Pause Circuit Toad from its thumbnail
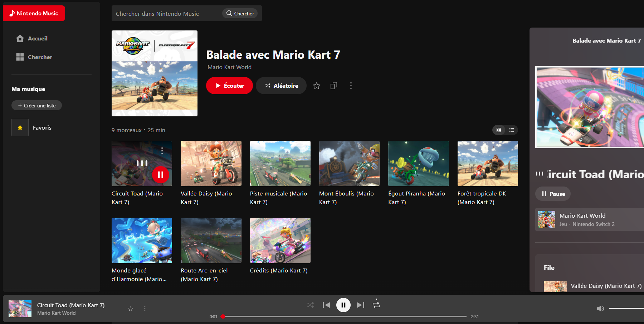 pos(161,175)
